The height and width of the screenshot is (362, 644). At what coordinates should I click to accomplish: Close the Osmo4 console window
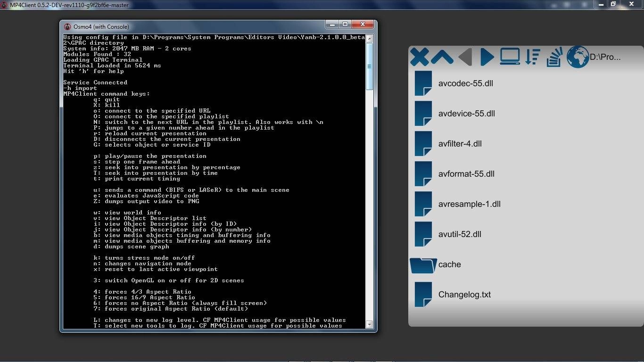coord(363,25)
